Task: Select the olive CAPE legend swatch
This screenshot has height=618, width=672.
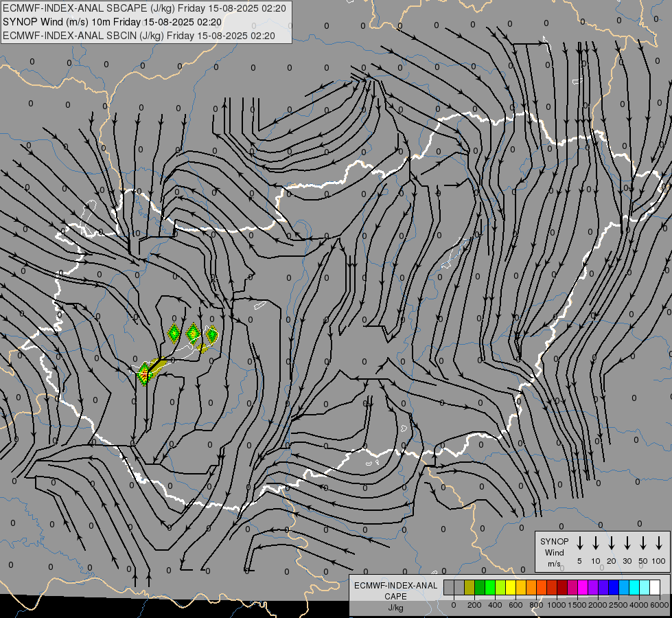Action: point(470,587)
